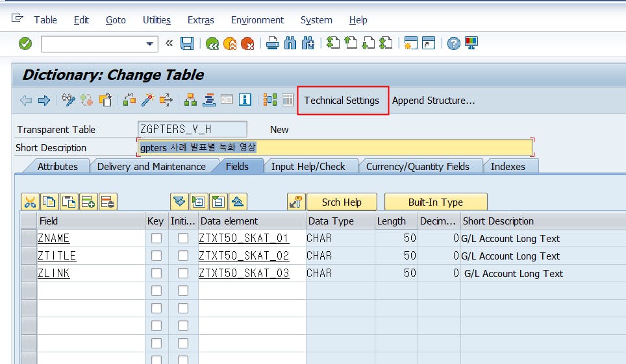Tick the Initial values checkbox for ZTITLE

[183, 256]
